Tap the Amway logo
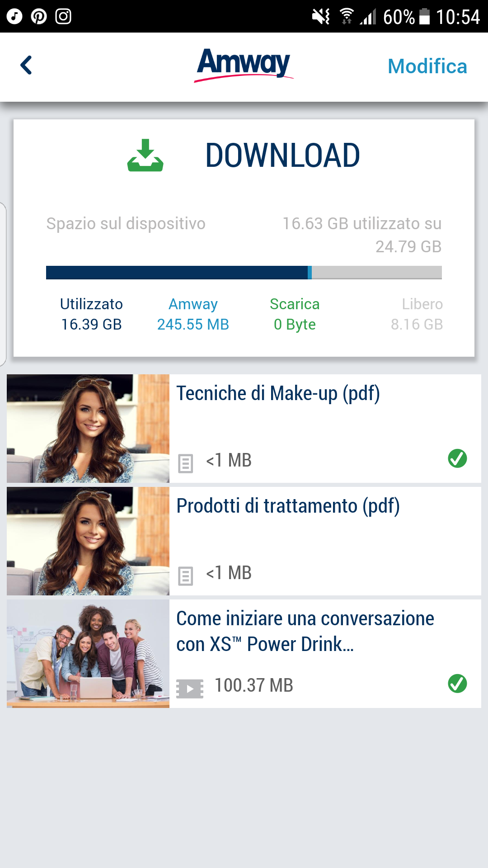 (x=244, y=65)
